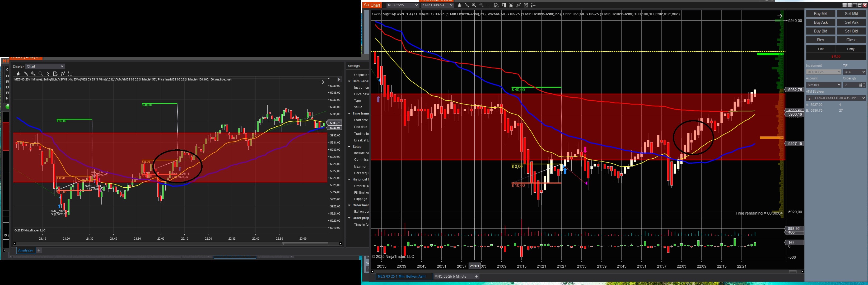
Task: Increase Order qty with stepper arrow
Action: coord(864,84)
